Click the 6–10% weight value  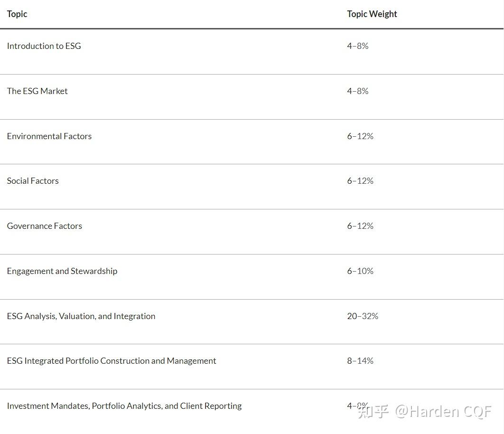click(360, 271)
